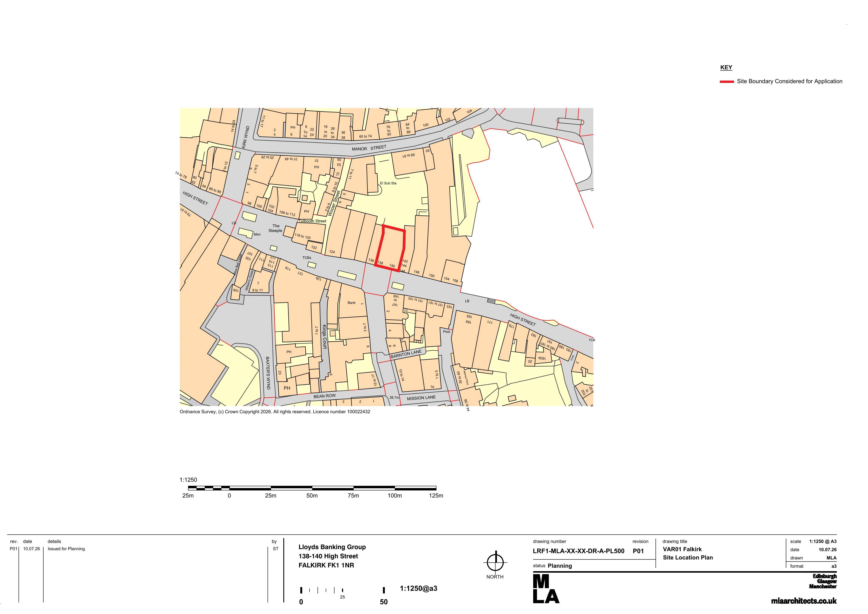Click the ST initials in by column
The height and width of the screenshot is (614, 868).
(x=276, y=549)
